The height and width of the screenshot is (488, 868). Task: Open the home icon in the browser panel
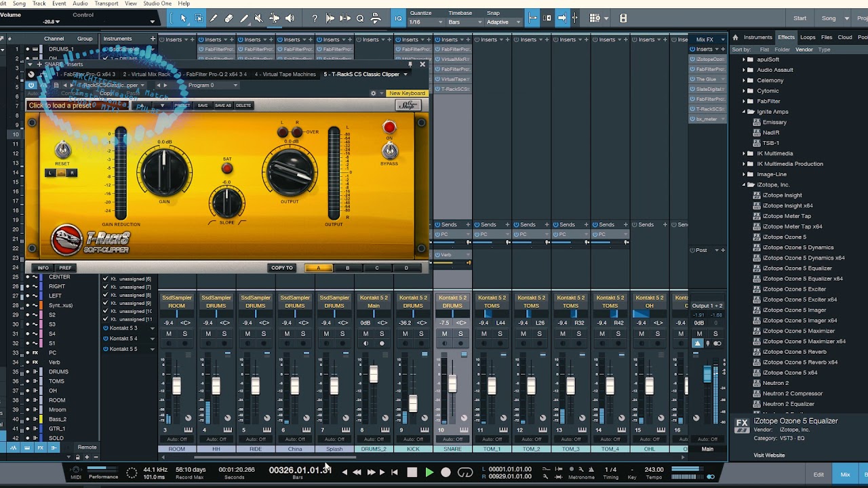coord(735,37)
